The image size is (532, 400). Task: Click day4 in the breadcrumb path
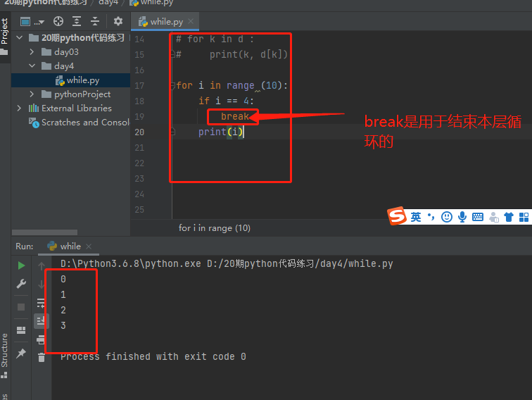click(108, 2)
